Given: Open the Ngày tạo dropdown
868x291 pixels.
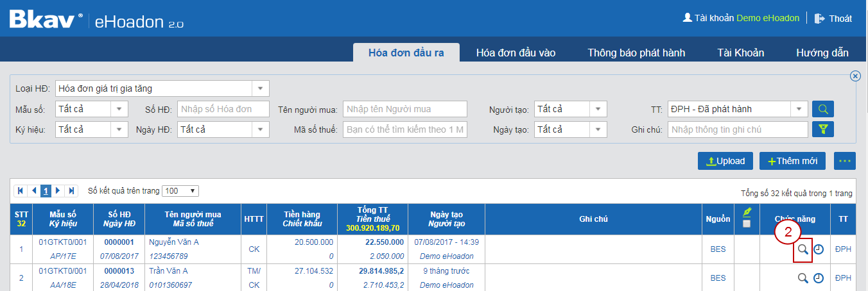Looking at the screenshot, I should pos(598,129).
